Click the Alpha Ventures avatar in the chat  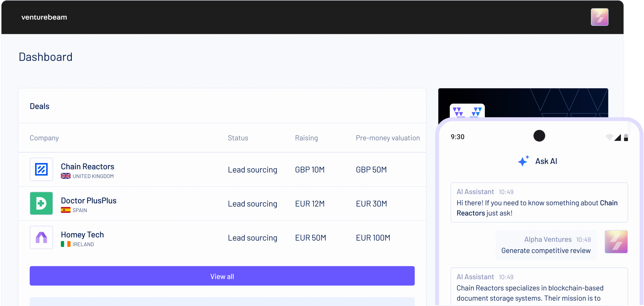(x=616, y=242)
